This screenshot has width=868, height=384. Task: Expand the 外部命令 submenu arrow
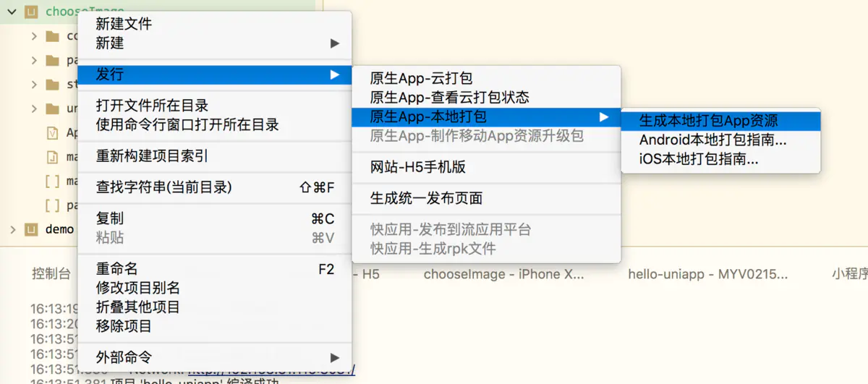(334, 357)
